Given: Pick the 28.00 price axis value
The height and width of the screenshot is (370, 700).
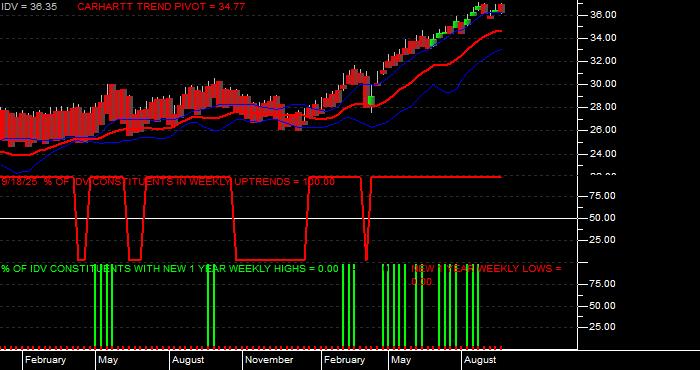Looking at the screenshot, I should click(x=602, y=107).
